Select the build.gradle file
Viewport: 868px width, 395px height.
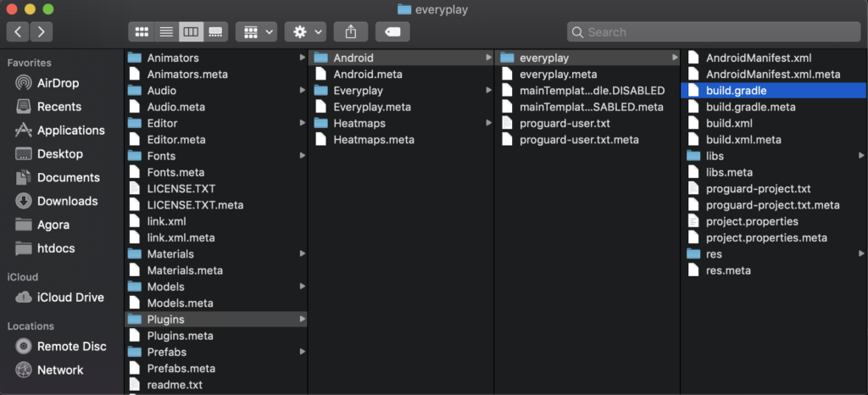pyautogui.click(x=774, y=90)
